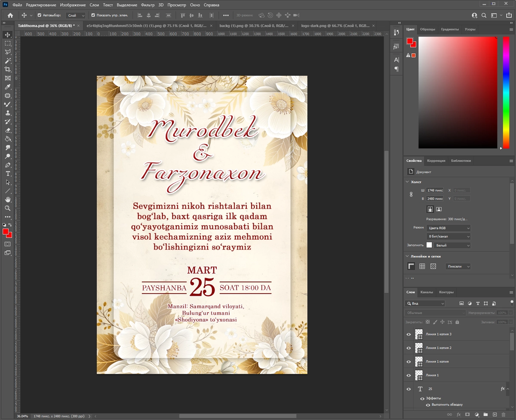
Task: Select the Lasso tool
Action: (x=7, y=52)
